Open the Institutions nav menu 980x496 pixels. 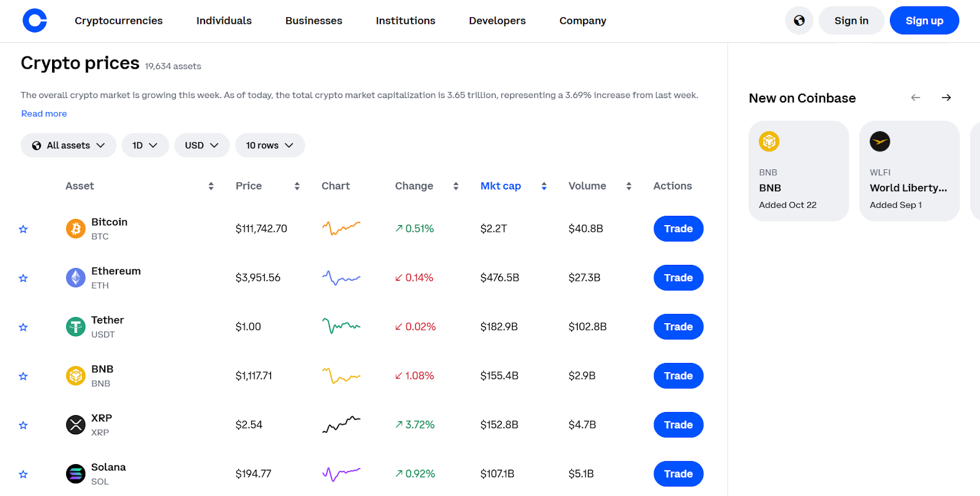pyautogui.click(x=405, y=21)
